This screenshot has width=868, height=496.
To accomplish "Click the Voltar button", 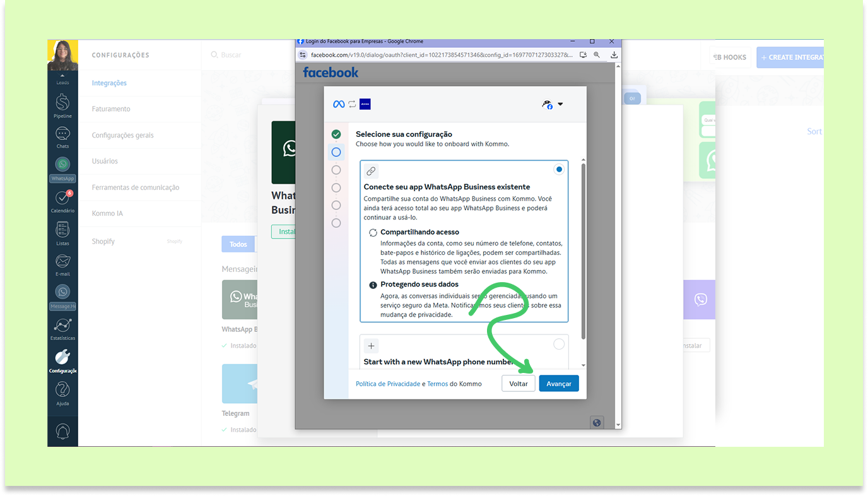I will (519, 384).
